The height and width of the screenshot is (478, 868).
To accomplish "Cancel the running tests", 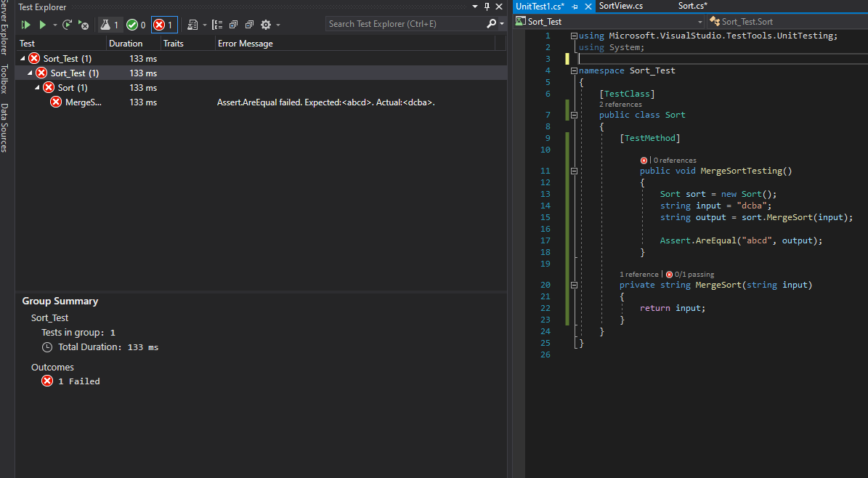I will coord(84,25).
